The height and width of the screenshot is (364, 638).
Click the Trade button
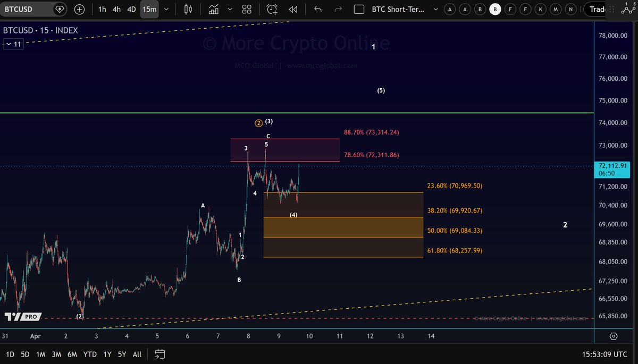pyautogui.click(x=597, y=9)
